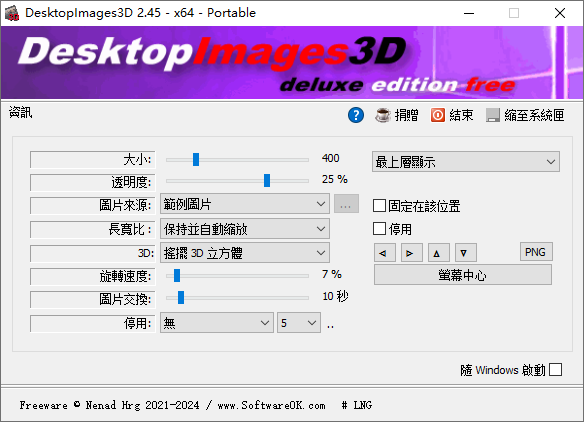Open the 停用 dropdown showing 無
Image resolution: width=584 pixels, height=422 pixels.
[217, 323]
